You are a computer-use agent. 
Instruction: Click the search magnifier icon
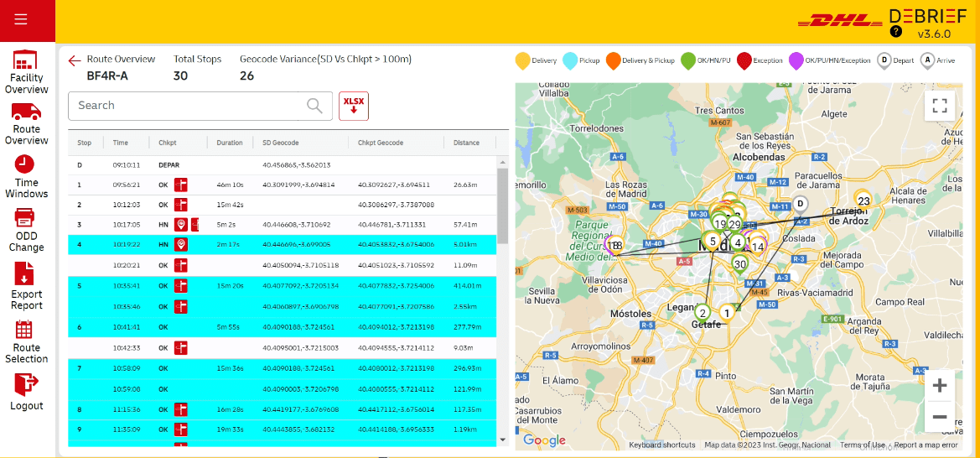(x=315, y=106)
